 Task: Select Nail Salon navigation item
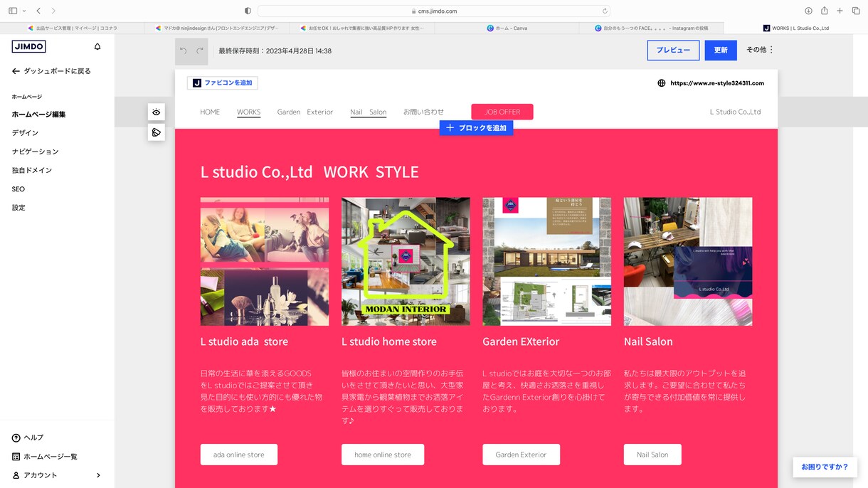(x=369, y=112)
